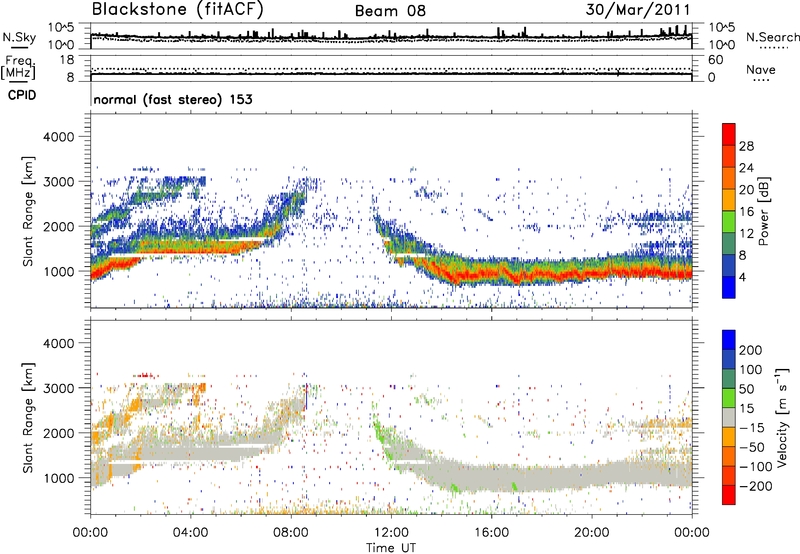Viewport: 800px width, 554px height.
Task: Click the 'Time UT' axis label
Action: 391,548
